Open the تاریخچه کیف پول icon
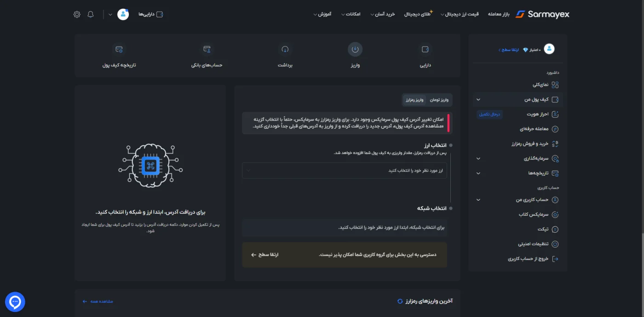 (x=119, y=49)
